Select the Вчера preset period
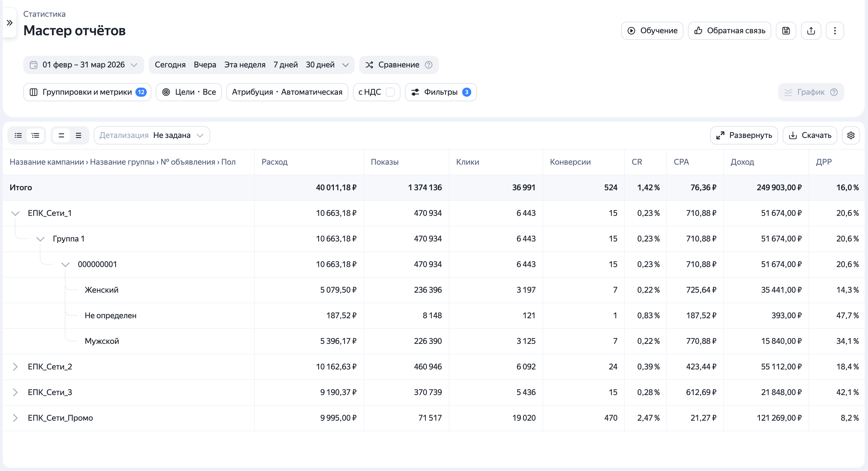This screenshot has height=471, width=868. coord(205,65)
